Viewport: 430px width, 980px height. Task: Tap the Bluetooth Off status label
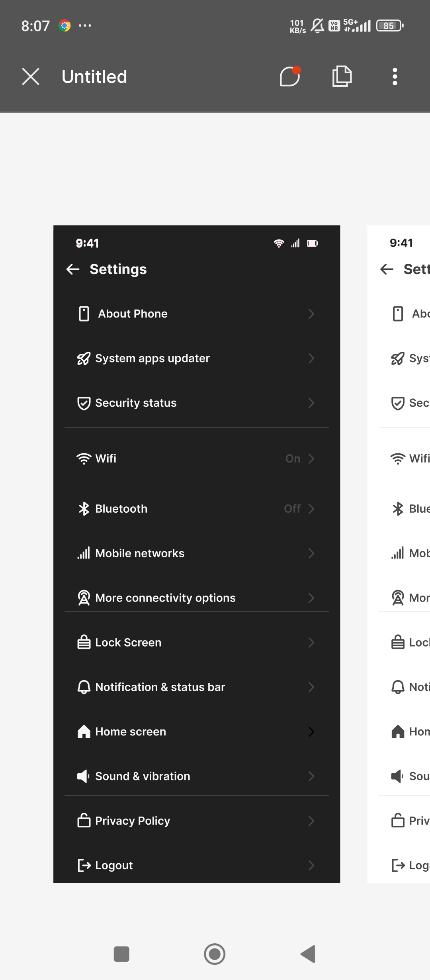click(x=292, y=509)
